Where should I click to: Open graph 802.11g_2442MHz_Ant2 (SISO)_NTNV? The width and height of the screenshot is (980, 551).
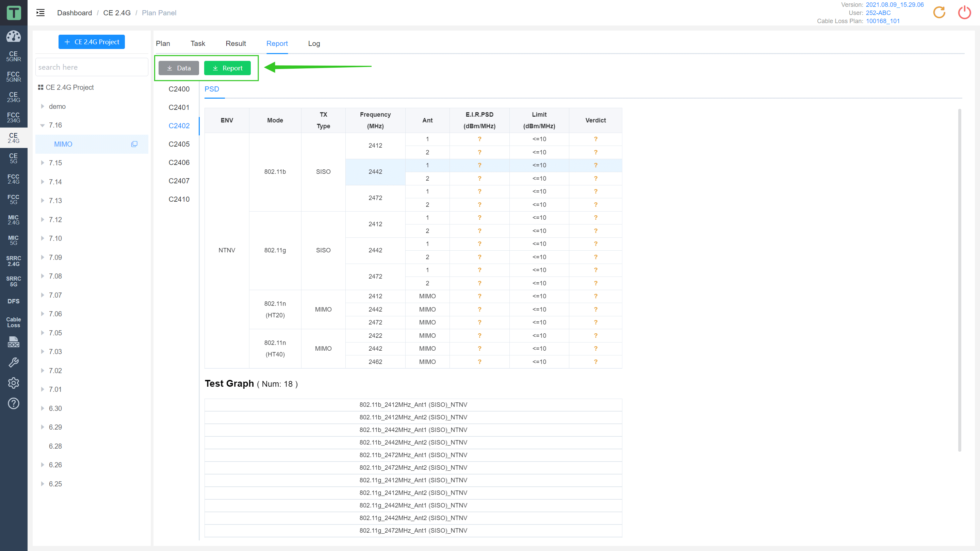(413, 518)
